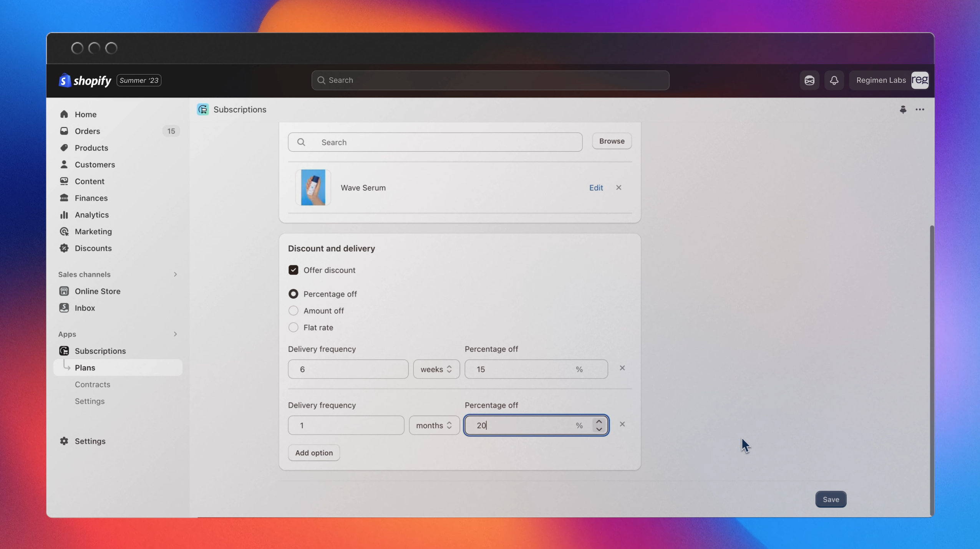The width and height of the screenshot is (980, 549).
Task: Delete the 6 weeks delivery option
Action: (622, 368)
